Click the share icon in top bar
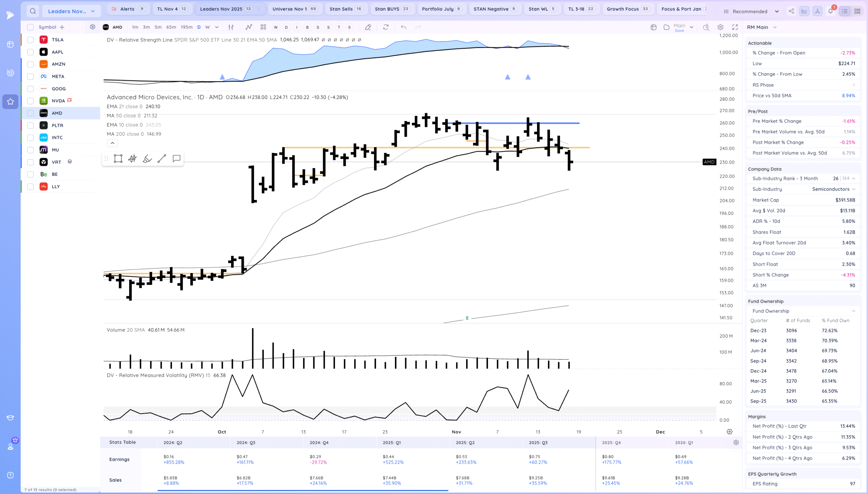This screenshot has height=494, width=868. coord(791,11)
